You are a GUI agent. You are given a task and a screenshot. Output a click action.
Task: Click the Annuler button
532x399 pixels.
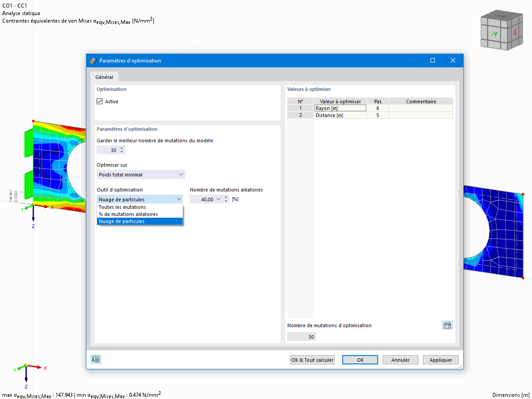point(400,360)
